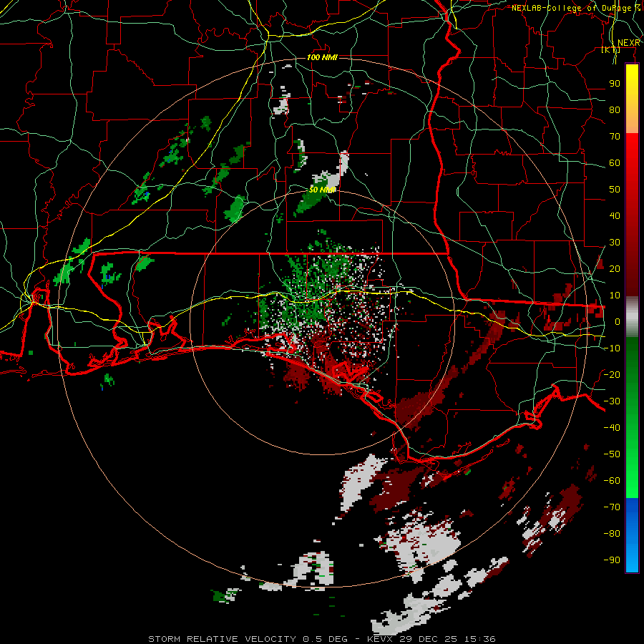The height and width of the screenshot is (644, 644).
Task: Click the "-20" value on the velocity scale
Action: (x=612, y=374)
